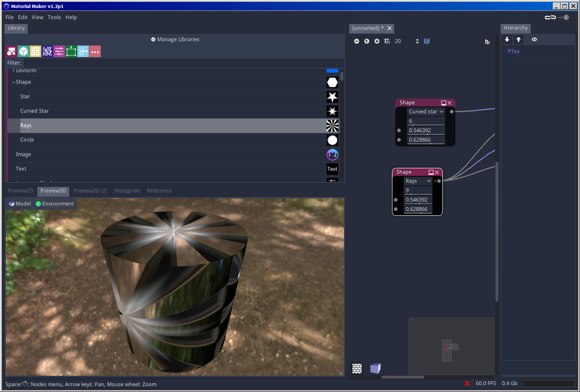
Task: Click the pink shapes library category icon
Action: tap(12, 52)
